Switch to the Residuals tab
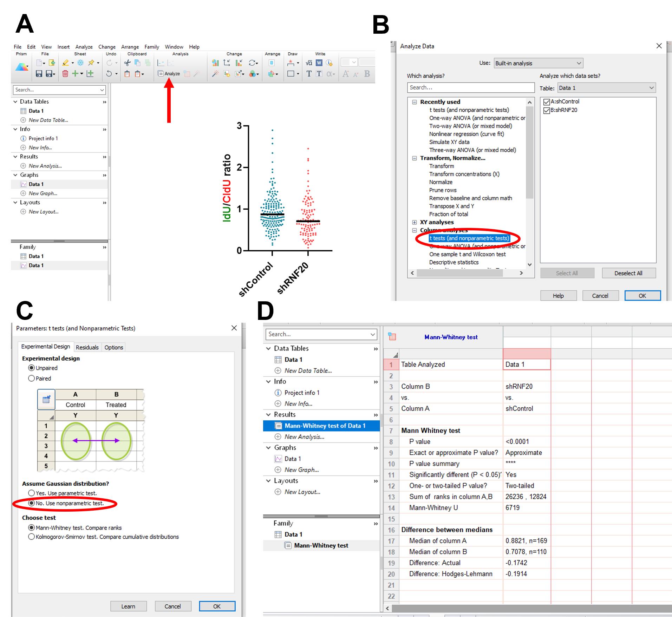Screen dimensions: 672x617 (87, 347)
